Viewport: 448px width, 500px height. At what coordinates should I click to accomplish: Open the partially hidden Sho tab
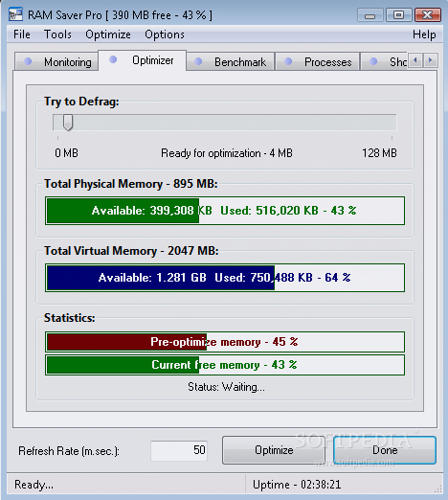coord(384,61)
